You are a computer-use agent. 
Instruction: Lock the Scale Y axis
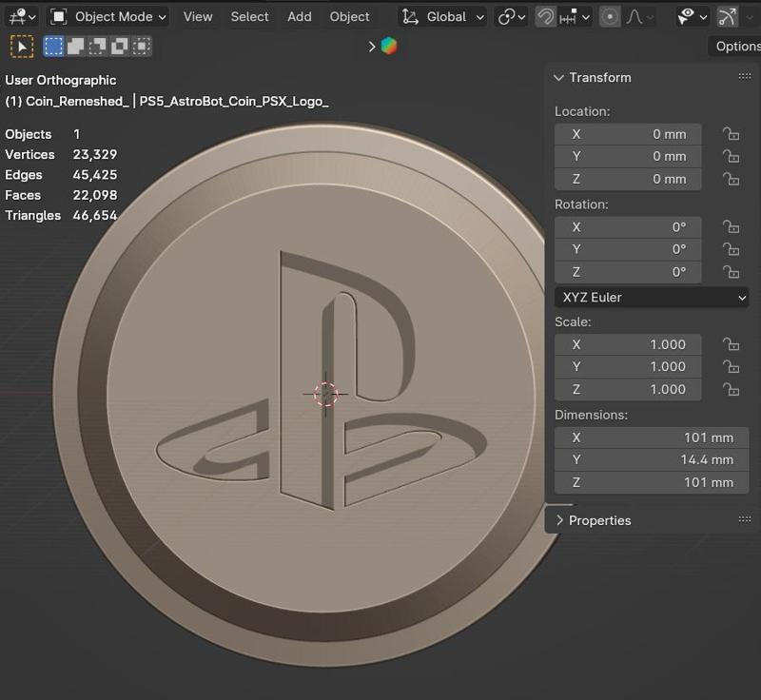click(x=731, y=367)
